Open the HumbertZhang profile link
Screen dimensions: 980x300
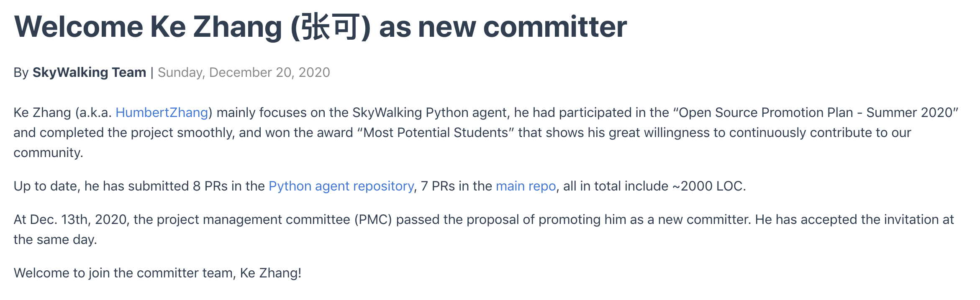tap(162, 113)
